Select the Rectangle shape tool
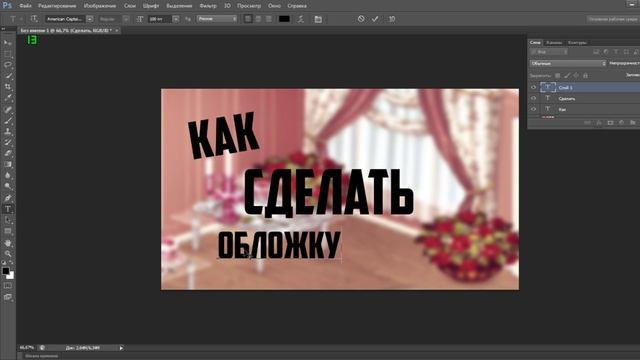640x360 pixels. point(8,231)
